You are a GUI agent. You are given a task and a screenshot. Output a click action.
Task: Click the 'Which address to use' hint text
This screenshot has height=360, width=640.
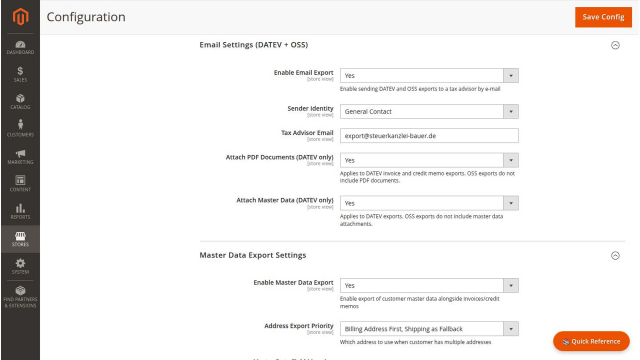click(x=416, y=342)
